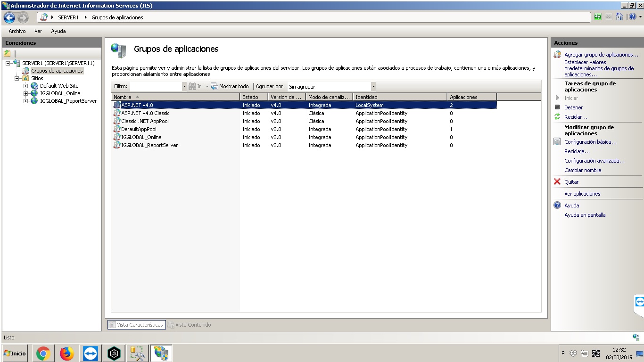
Task: Click the Ver aplicaciones action
Action: click(582, 194)
